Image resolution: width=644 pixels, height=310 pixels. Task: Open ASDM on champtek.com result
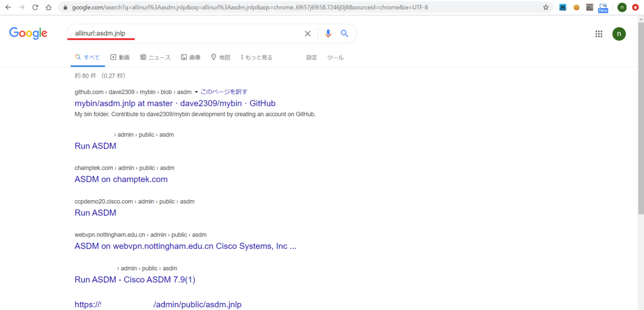(x=121, y=179)
